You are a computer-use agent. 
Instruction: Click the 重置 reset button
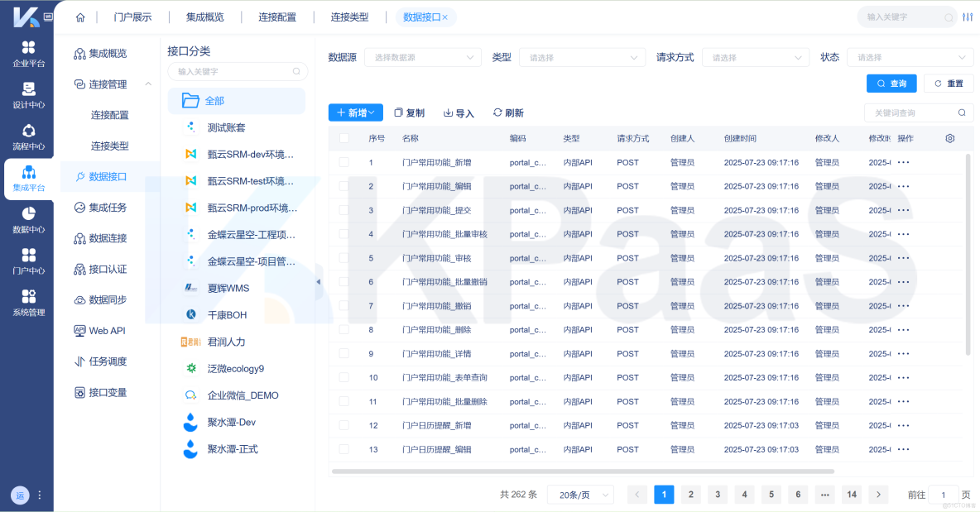[x=949, y=84]
